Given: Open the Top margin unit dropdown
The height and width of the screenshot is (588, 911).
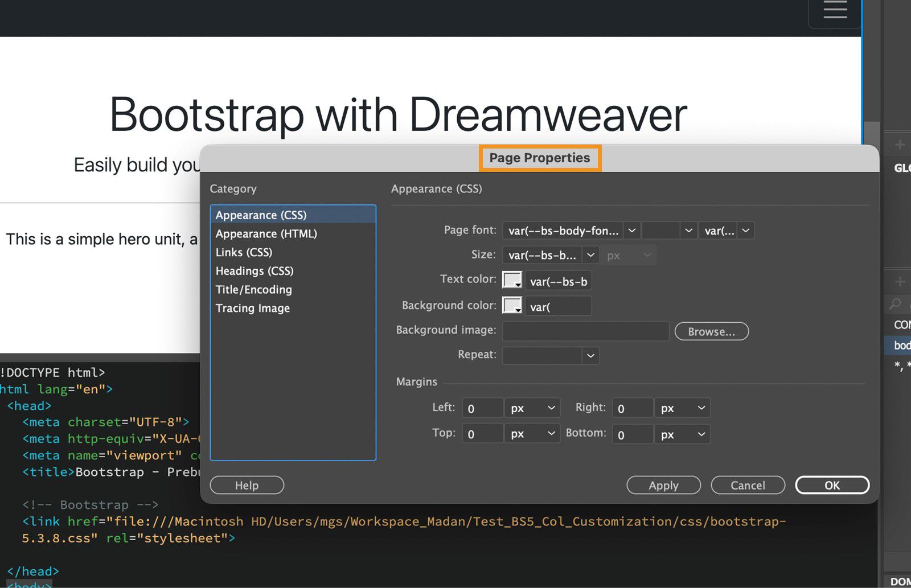Looking at the screenshot, I should 532,434.
